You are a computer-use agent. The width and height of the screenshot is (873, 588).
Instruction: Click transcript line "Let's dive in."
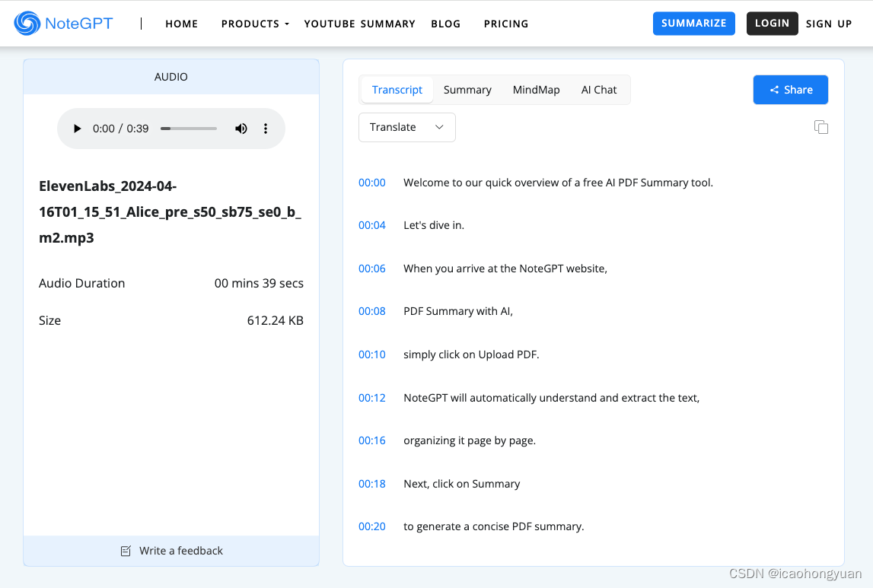click(x=434, y=225)
